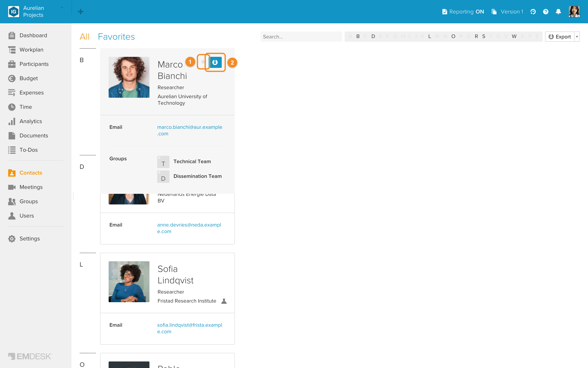The height and width of the screenshot is (368, 588).
Task: Expand the Aurelian Projects switcher
Action: tap(62, 8)
